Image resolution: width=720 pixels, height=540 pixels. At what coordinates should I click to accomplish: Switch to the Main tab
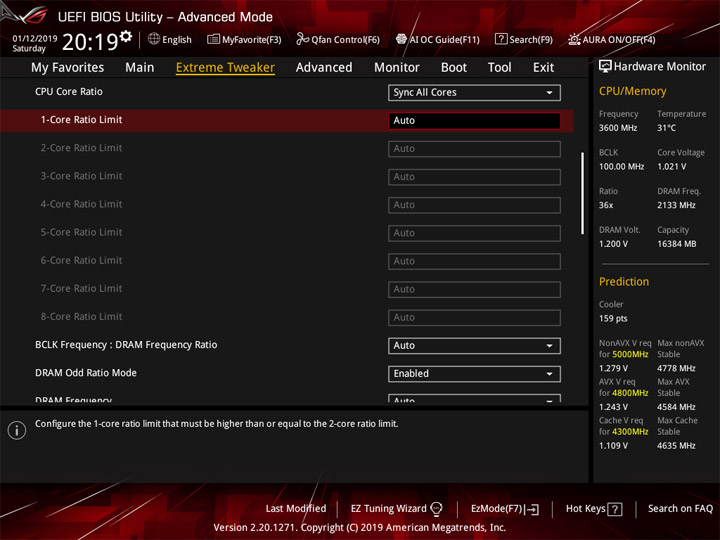[140, 68]
